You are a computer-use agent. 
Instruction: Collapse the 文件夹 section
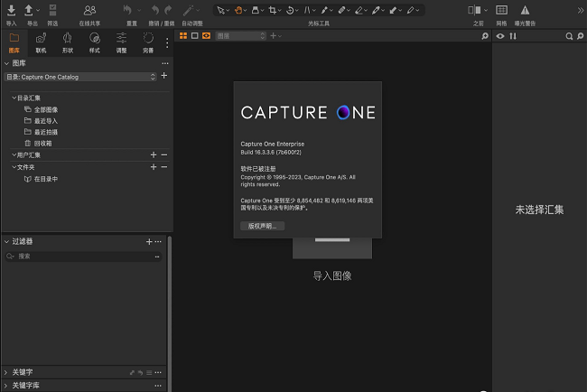[x=14, y=167]
